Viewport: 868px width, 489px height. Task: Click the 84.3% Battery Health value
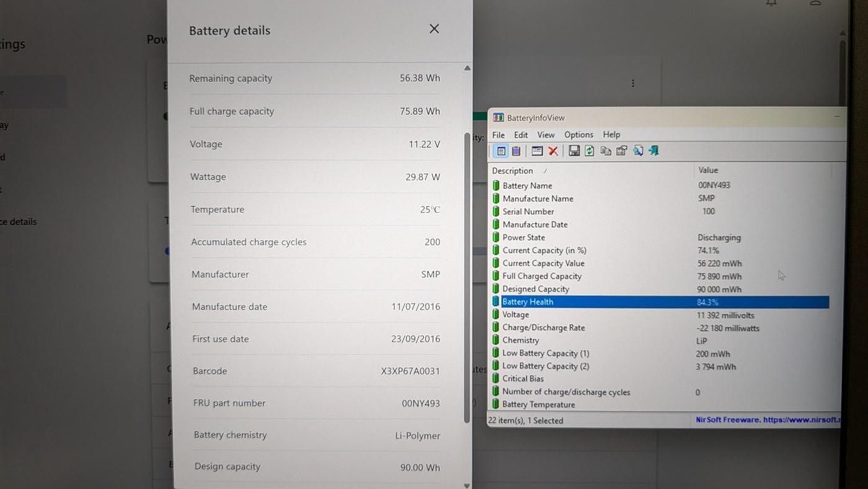pos(707,302)
